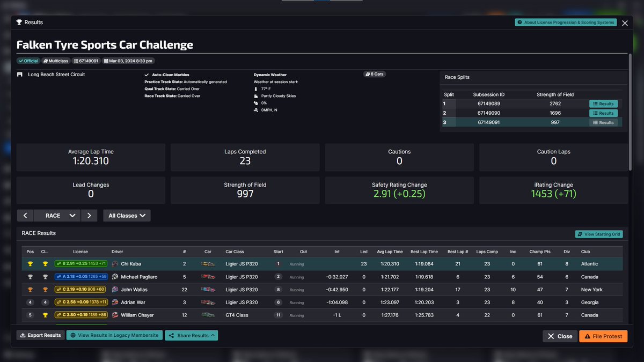Click the File Protest button
This screenshot has height=362, width=644.
point(603,336)
